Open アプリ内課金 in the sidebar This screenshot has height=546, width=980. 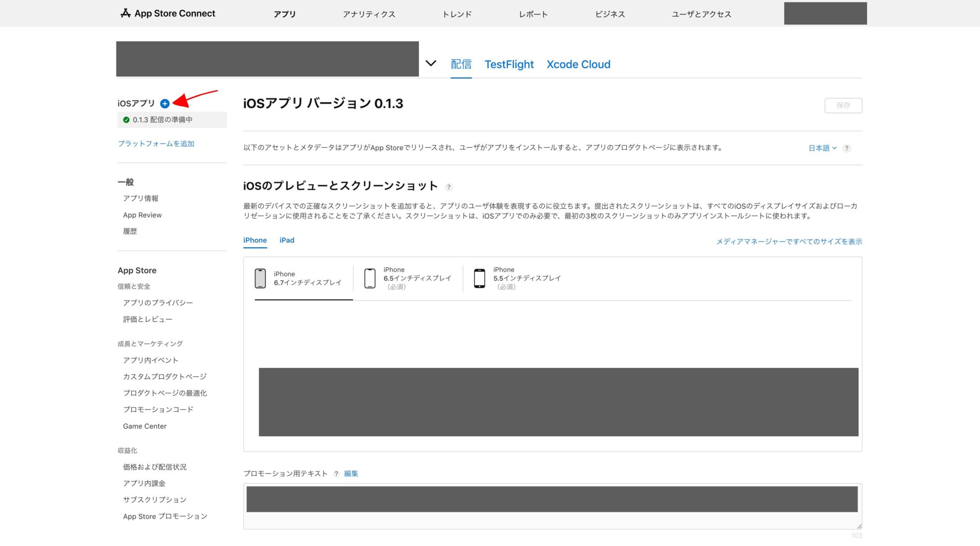pyautogui.click(x=144, y=483)
